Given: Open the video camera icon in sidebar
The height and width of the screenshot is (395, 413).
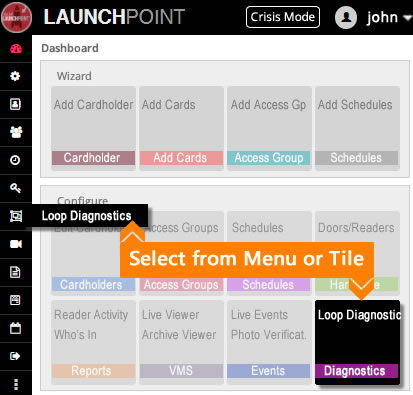Looking at the screenshot, I should click(x=16, y=244).
